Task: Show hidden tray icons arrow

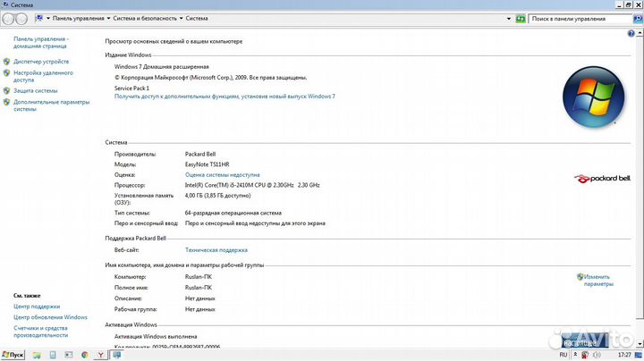Action: coord(575,355)
